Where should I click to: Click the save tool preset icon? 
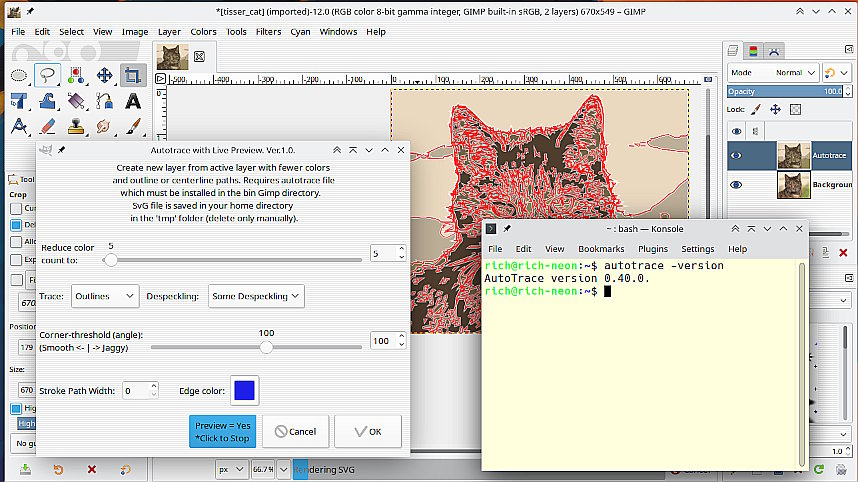click(x=25, y=469)
